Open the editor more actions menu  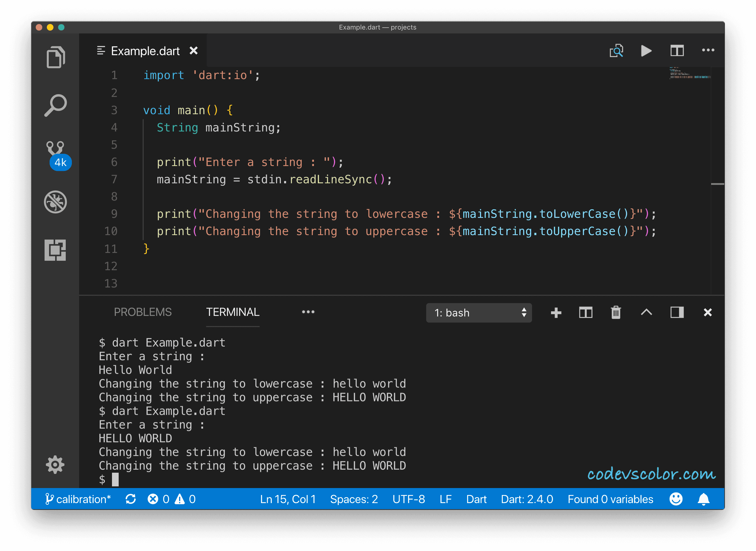pos(708,50)
